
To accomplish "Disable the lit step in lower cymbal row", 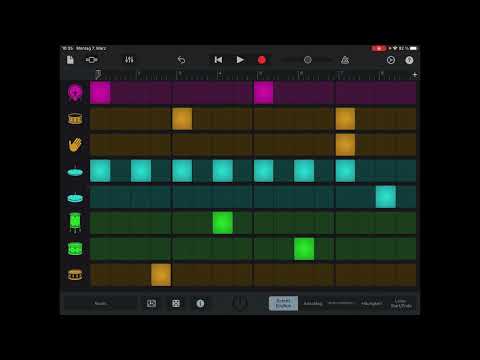I will point(386,197).
